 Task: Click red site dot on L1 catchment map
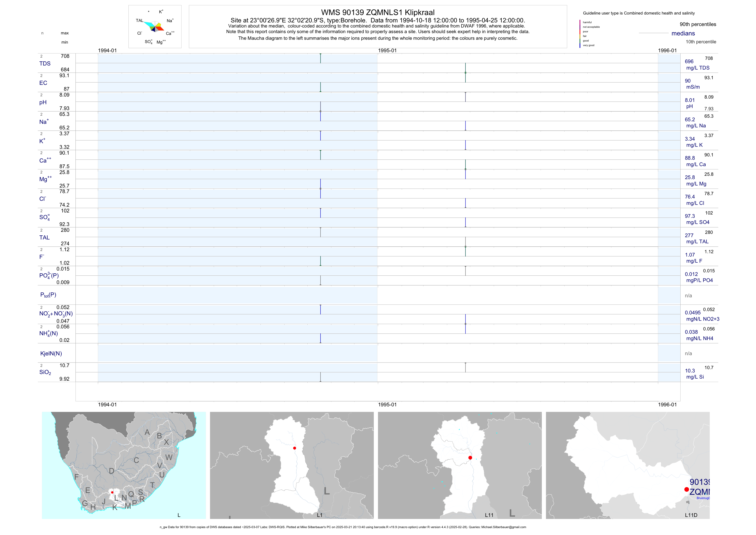294,448
